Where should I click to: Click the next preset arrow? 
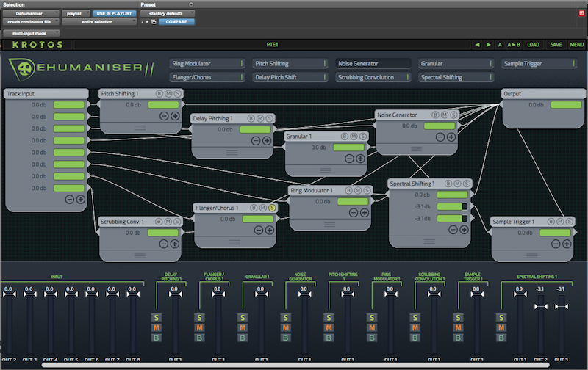coord(489,45)
